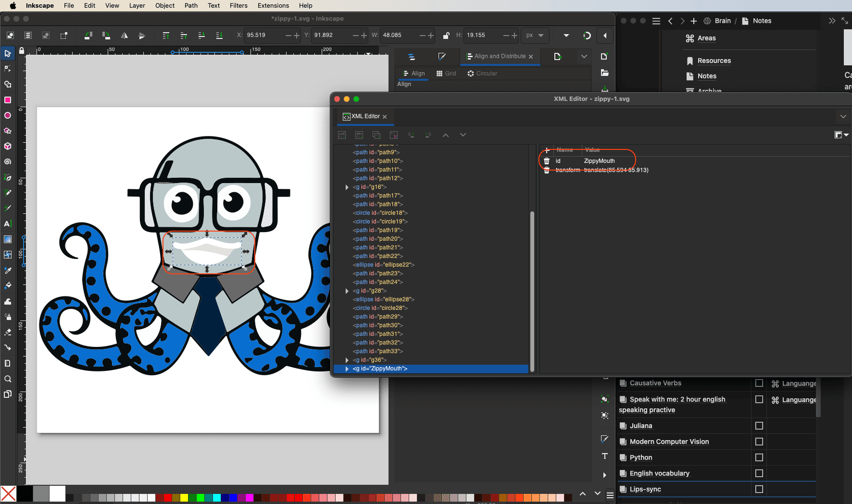The height and width of the screenshot is (504, 852).
Task: Check the Juliana note checkbox
Action: (x=759, y=426)
